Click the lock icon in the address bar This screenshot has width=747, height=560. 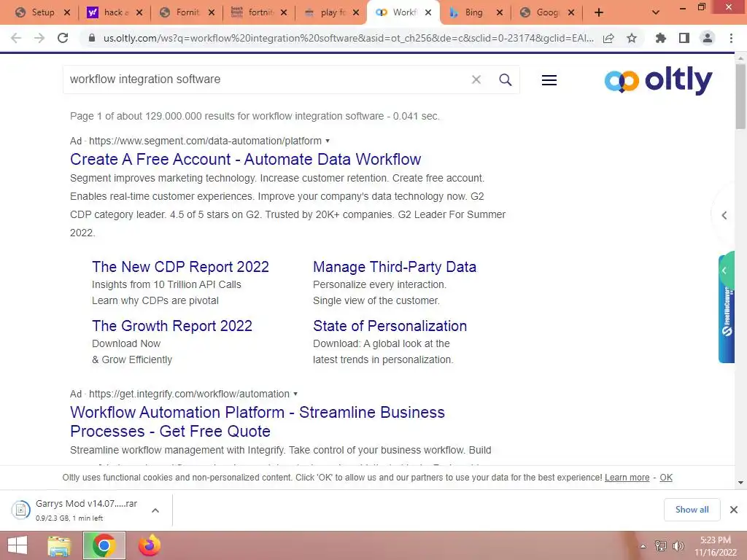coord(92,38)
